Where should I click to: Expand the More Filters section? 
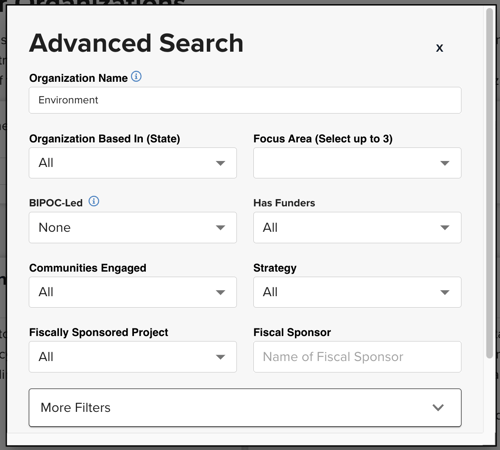245,408
